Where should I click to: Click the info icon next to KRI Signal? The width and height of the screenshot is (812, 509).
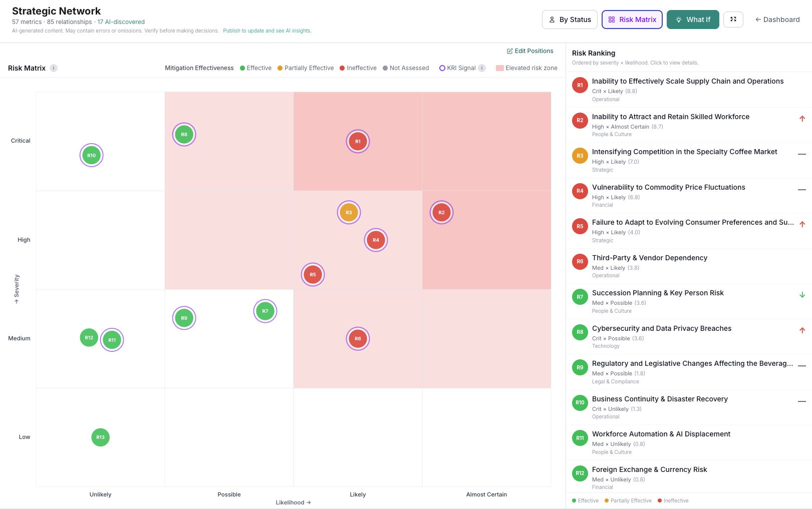pyautogui.click(x=480, y=68)
